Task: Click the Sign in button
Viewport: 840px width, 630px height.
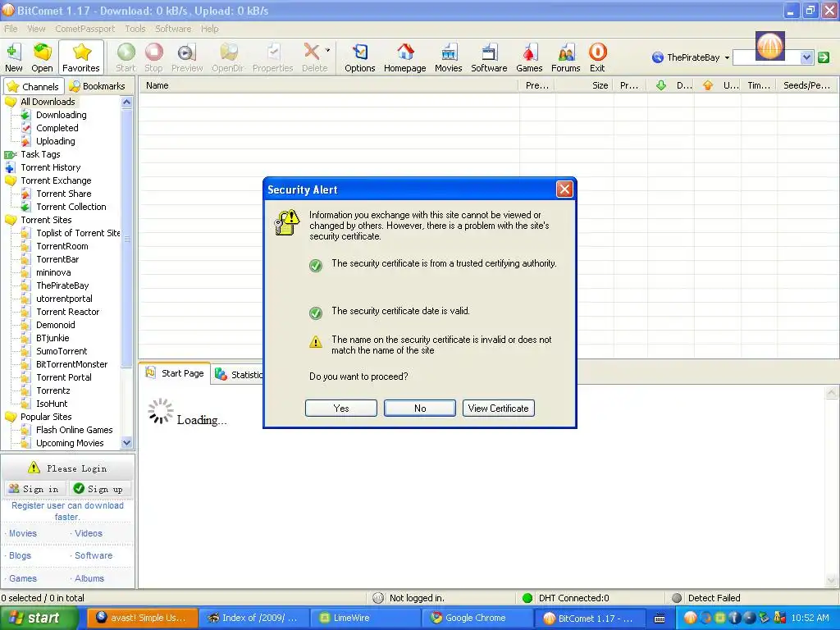Action: [x=34, y=489]
